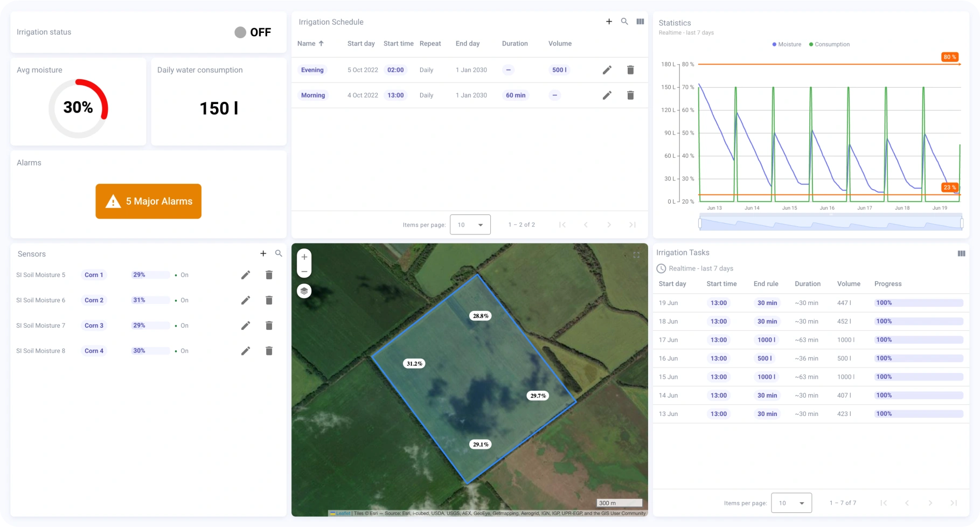This screenshot has width=980, height=527.
Task: Delete the SI Soil Moisture 8 sensor
Action: click(x=269, y=351)
